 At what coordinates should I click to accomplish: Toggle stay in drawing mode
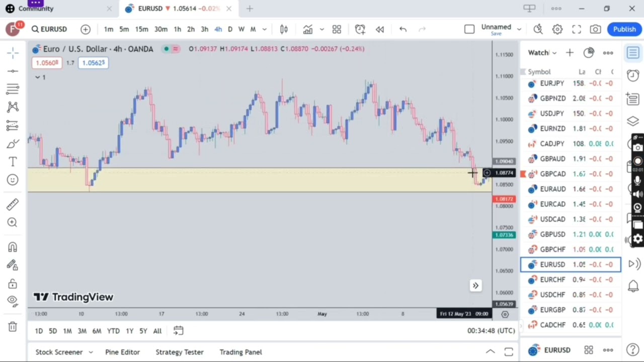coord(13,265)
